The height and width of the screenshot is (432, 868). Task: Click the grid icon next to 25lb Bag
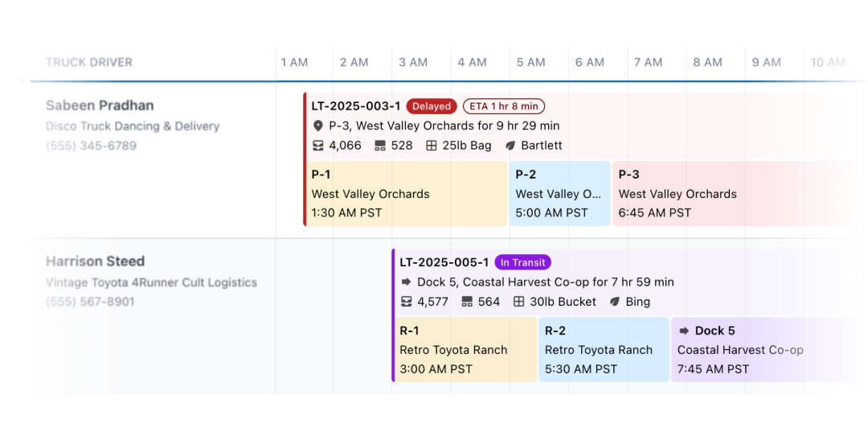tap(432, 146)
